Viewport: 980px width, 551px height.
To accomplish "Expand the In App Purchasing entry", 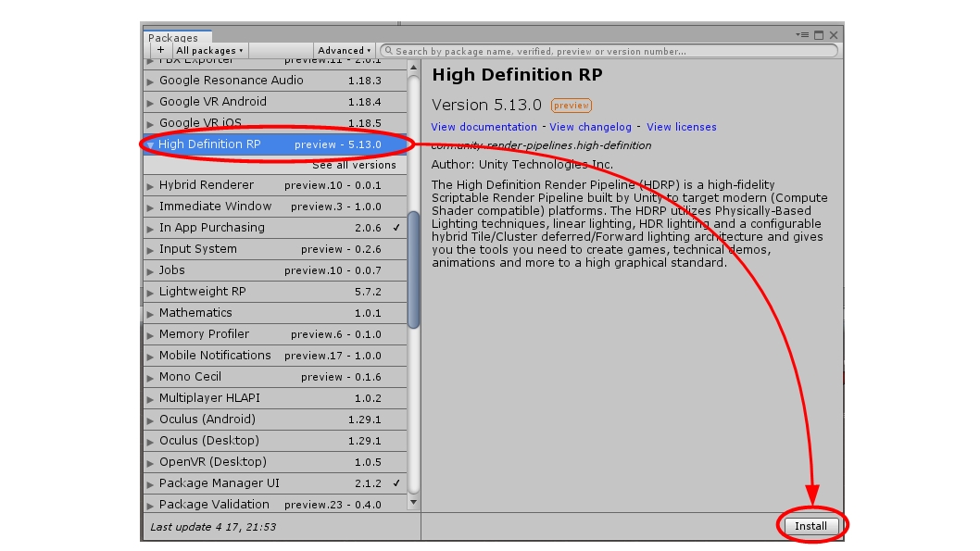I will [x=150, y=229].
